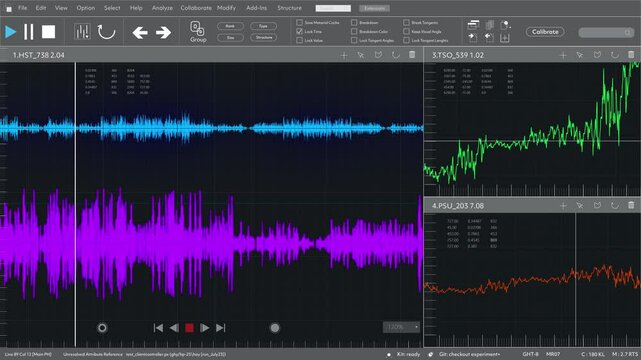Select cursor tool in 4.PSU_203 header
641x360 pixels.
click(580, 206)
